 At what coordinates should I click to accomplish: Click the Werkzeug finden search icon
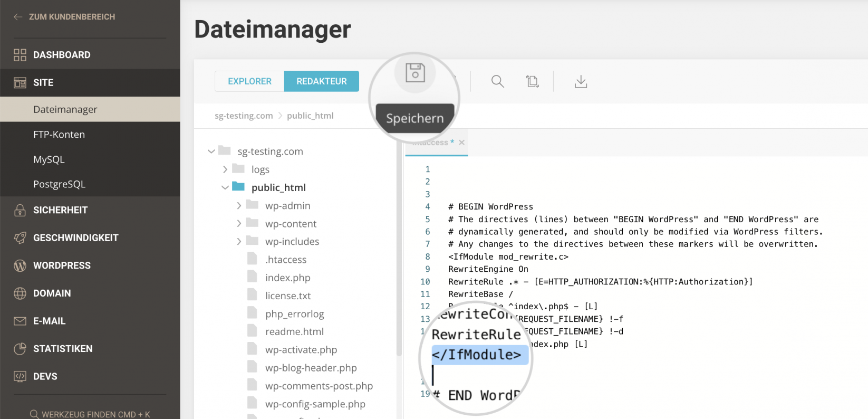(x=34, y=414)
